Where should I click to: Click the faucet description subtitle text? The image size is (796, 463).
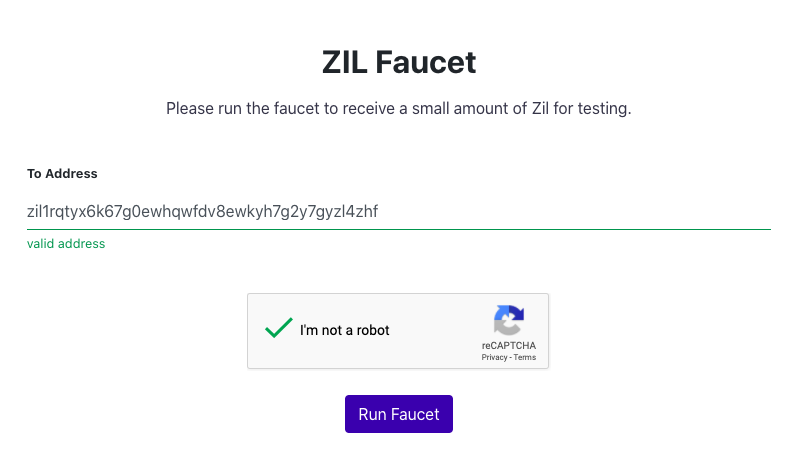[x=399, y=108]
